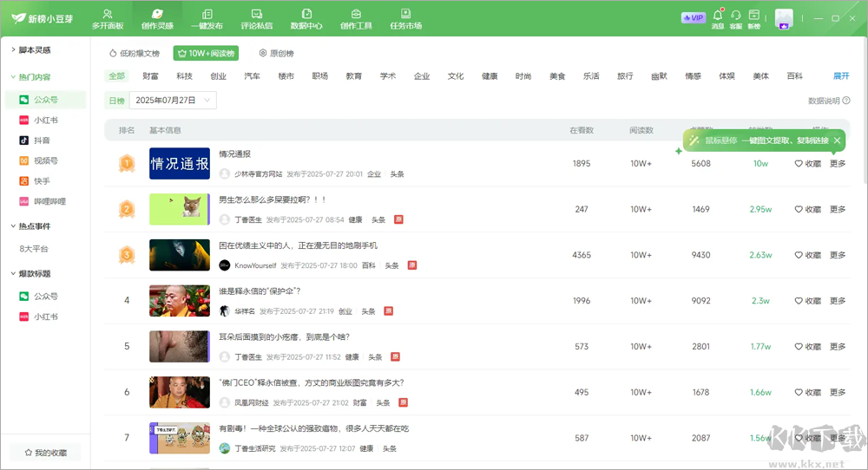The image size is (868, 470).
Task: Open the 多开面板 top icon
Action: 108,19
